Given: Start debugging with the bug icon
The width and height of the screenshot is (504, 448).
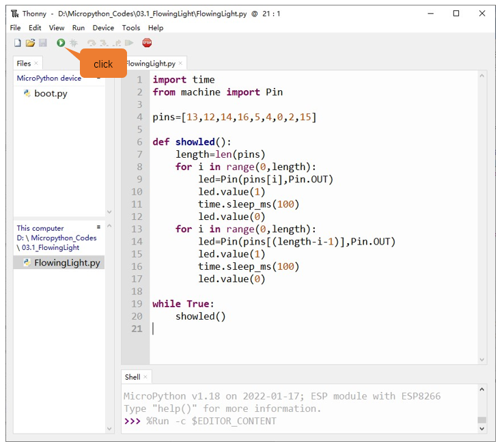Looking at the screenshot, I should [x=74, y=43].
